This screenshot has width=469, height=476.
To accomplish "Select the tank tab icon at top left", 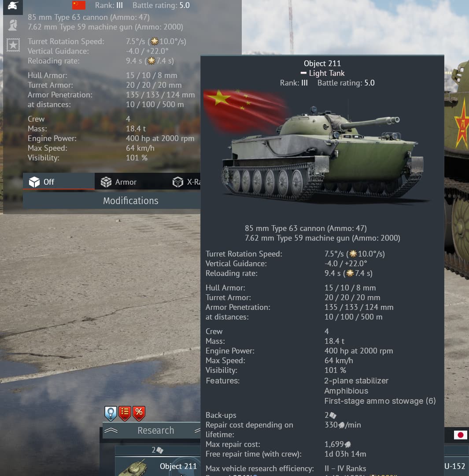I will click(13, 6).
